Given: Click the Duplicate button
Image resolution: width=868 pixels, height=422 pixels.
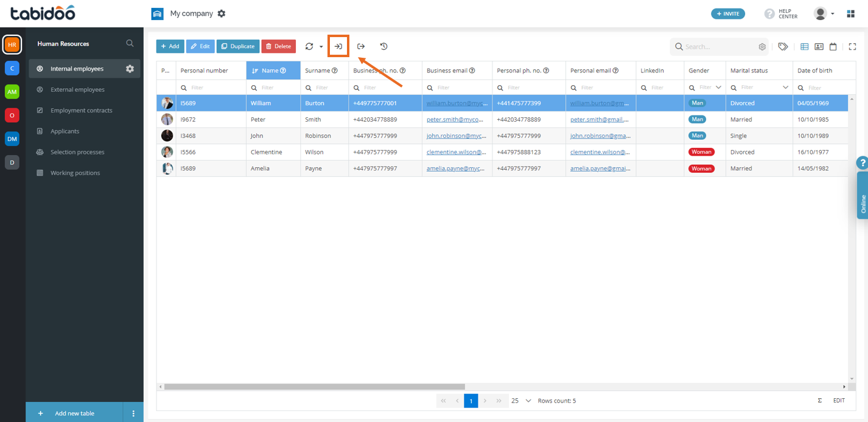Looking at the screenshot, I should click(237, 46).
